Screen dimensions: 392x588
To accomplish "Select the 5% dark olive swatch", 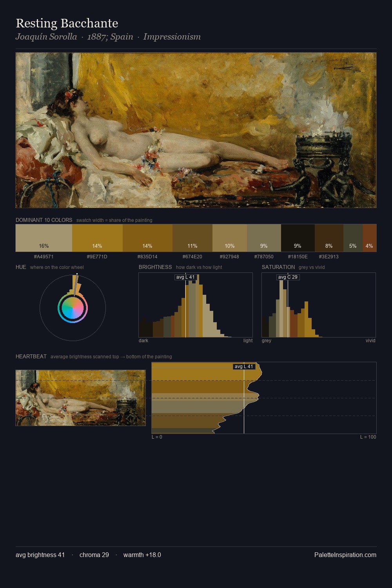I will click(353, 238).
